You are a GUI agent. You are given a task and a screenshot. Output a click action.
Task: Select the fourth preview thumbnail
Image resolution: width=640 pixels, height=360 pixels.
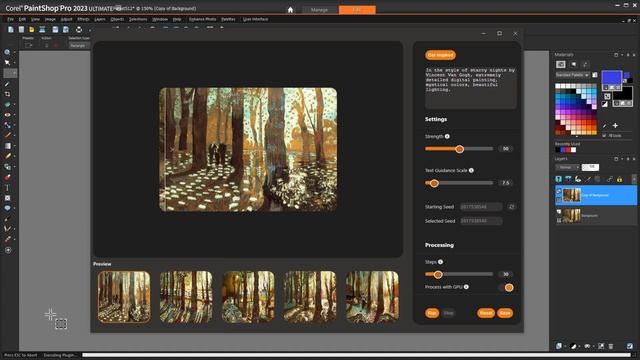point(310,297)
